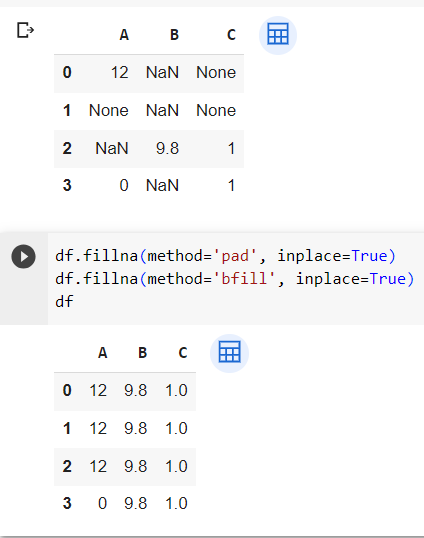This screenshot has width=424, height=538.
Task: Select column header B in first table
Action: [174, 35]
